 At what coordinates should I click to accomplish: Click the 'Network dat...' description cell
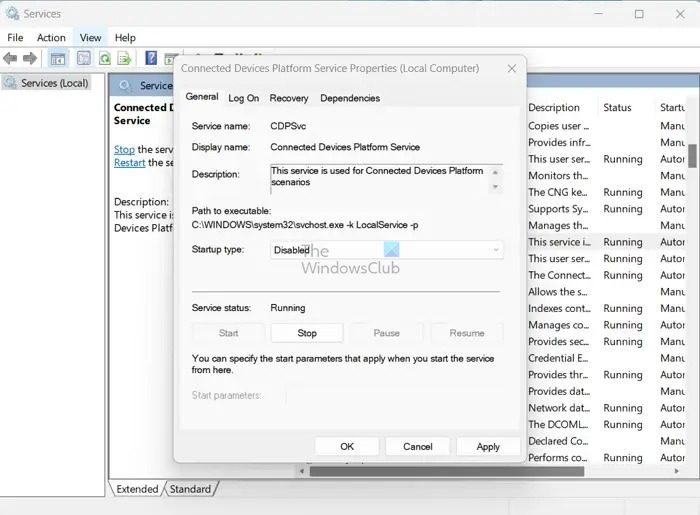558,408
